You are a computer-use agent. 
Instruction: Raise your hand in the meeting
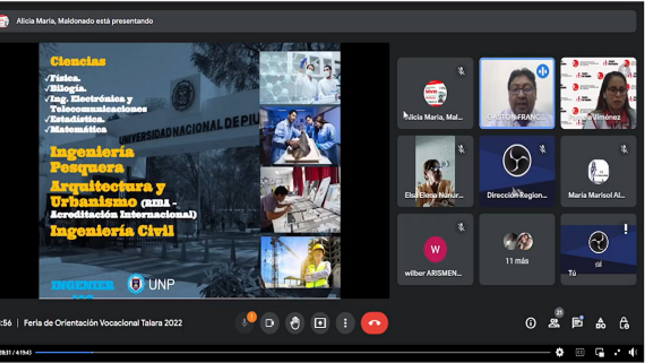point(295,323)
